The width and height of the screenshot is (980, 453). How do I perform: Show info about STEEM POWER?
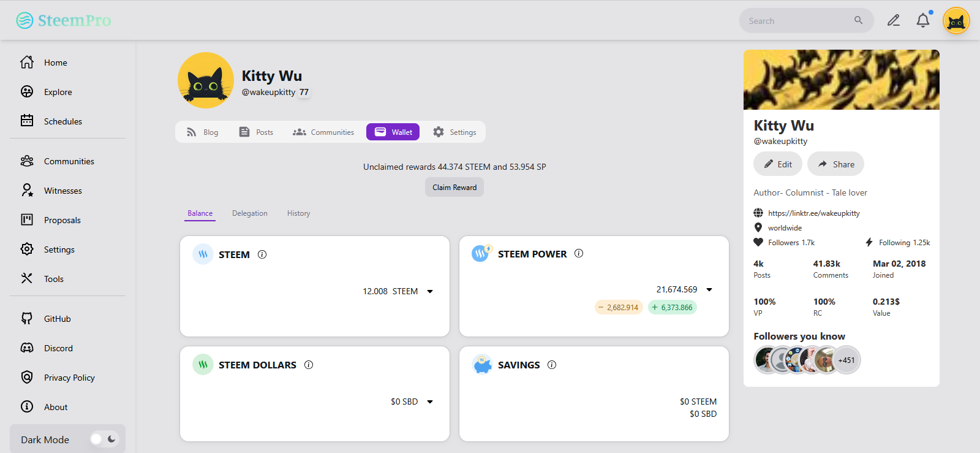pyautogui.click(x=579, y=254)
